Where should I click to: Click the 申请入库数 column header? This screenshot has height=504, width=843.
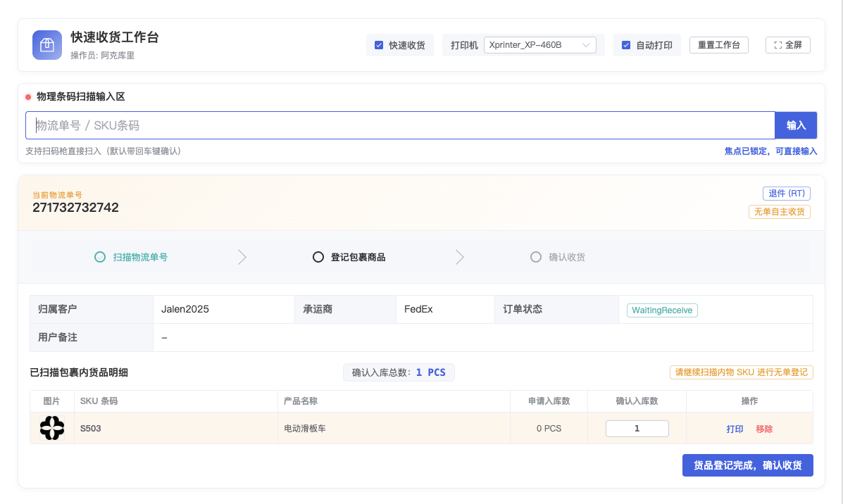(x=549, y=401)
